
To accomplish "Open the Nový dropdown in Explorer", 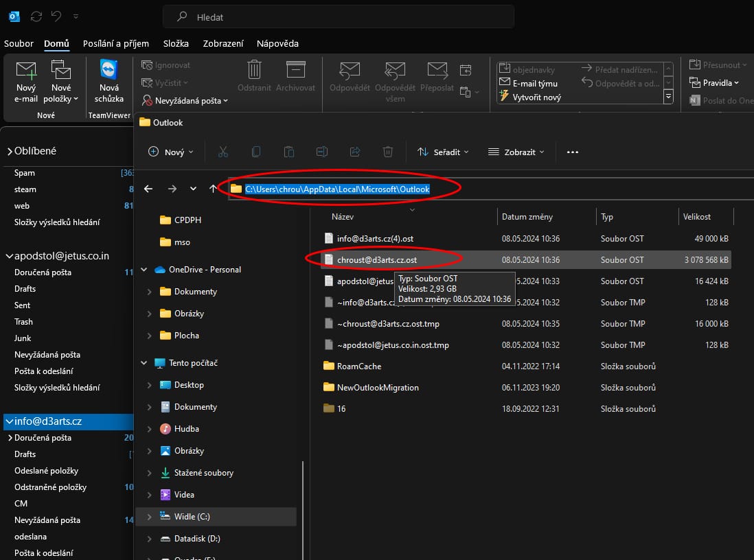I will (x=171, y=152).
